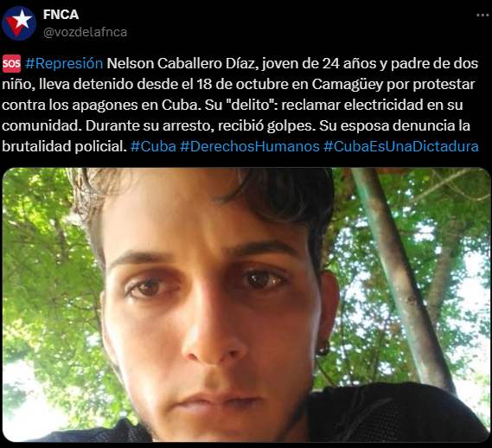Viewport: 492px width, 448px height.
Task: Click the FNCA profile avatar logo
Action: (19, 23)
